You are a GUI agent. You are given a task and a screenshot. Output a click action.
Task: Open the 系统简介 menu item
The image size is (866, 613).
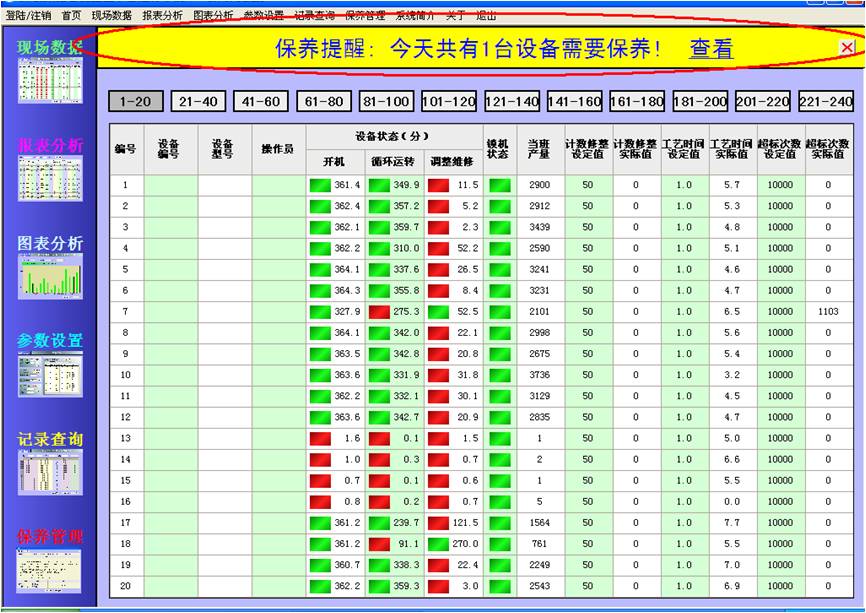[x=415, y=16]
